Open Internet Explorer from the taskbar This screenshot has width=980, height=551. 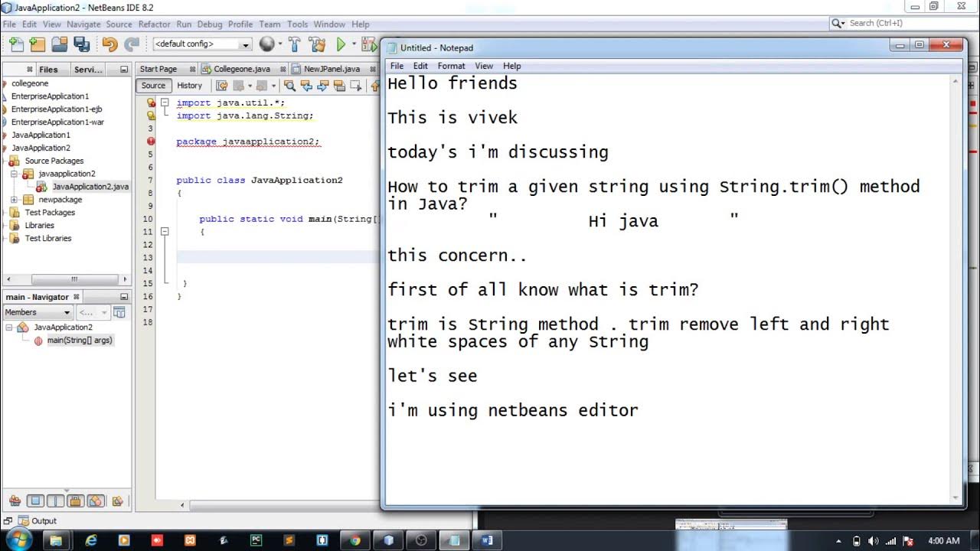tap(91, 540)
